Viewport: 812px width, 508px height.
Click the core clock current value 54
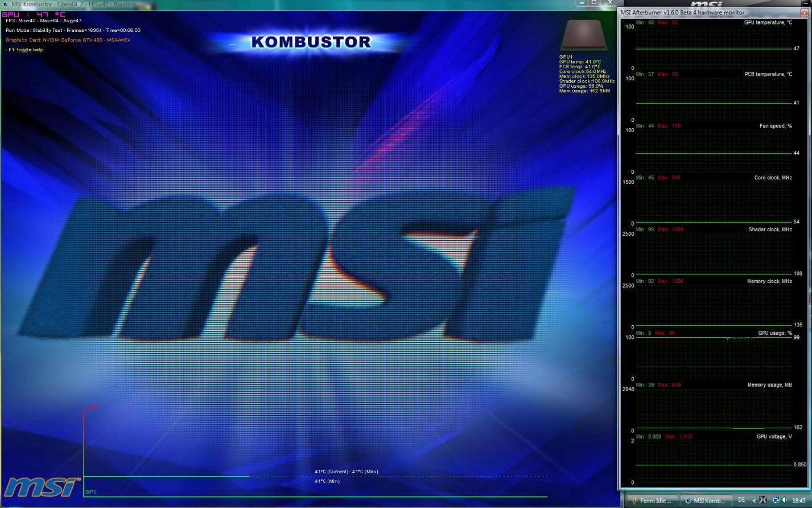pyautogui.click(x=797, y=222)
